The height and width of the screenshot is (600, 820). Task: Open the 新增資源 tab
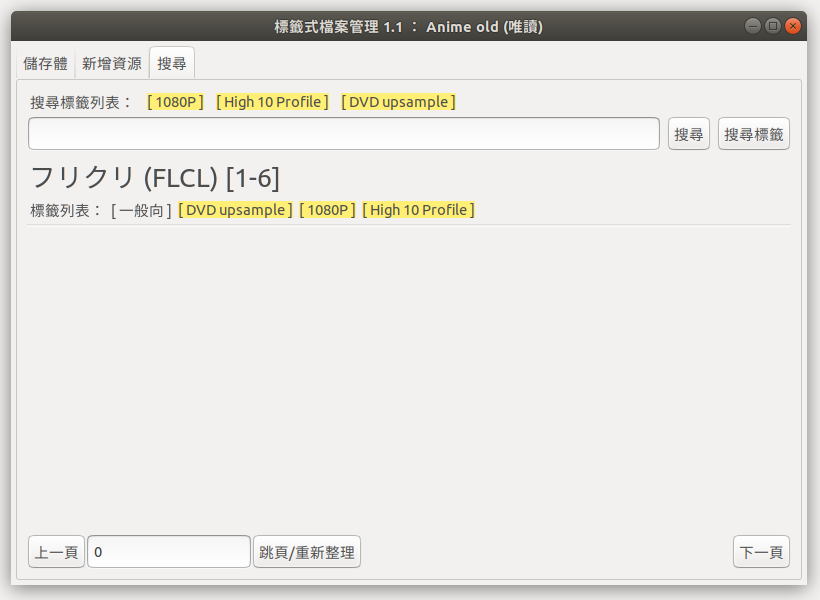112,64
